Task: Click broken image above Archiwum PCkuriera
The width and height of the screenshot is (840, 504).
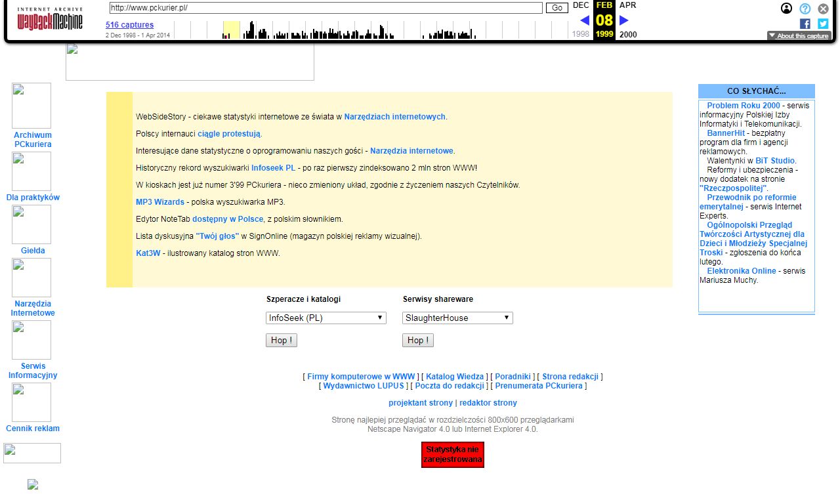Action: pos(31,106)
